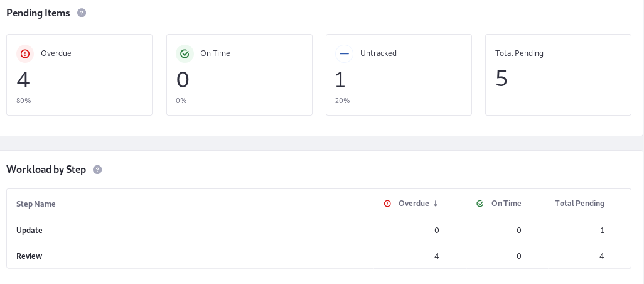Click the Step Name column header
The height and width of the screenshot is (284, 644).
pos(36,204)
